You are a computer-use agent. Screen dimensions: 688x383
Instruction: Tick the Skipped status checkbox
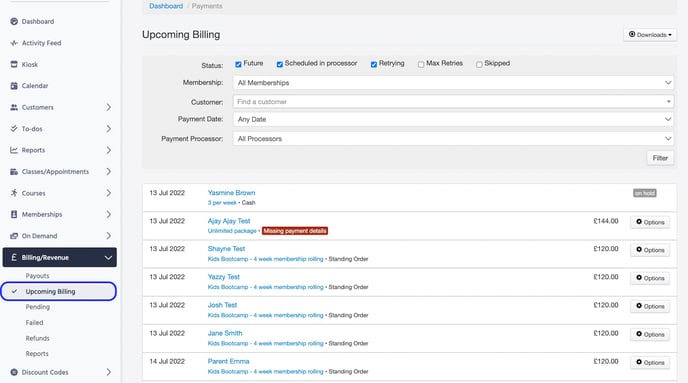pyautogui.click(x=479, y=64)
